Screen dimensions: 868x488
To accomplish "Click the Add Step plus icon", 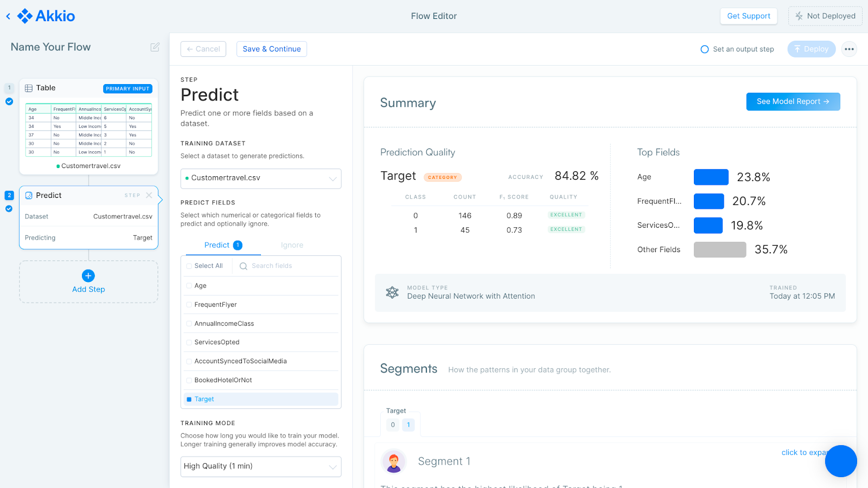I will click(88, 276).
